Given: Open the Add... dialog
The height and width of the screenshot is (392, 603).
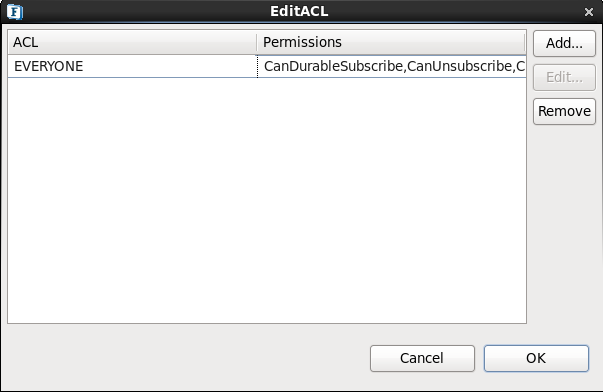Looking at the screenshot, I should (564, 43).
